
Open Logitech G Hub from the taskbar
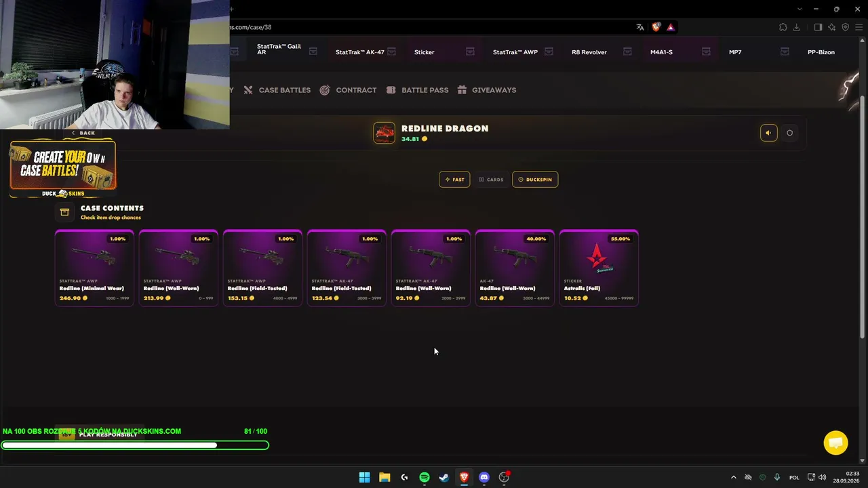click(404, 477)
